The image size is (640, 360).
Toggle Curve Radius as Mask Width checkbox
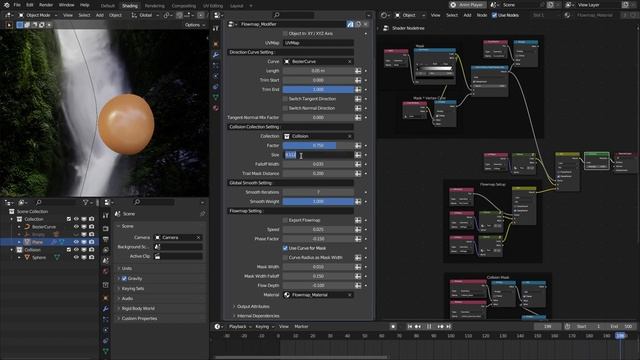coord(285,258)
